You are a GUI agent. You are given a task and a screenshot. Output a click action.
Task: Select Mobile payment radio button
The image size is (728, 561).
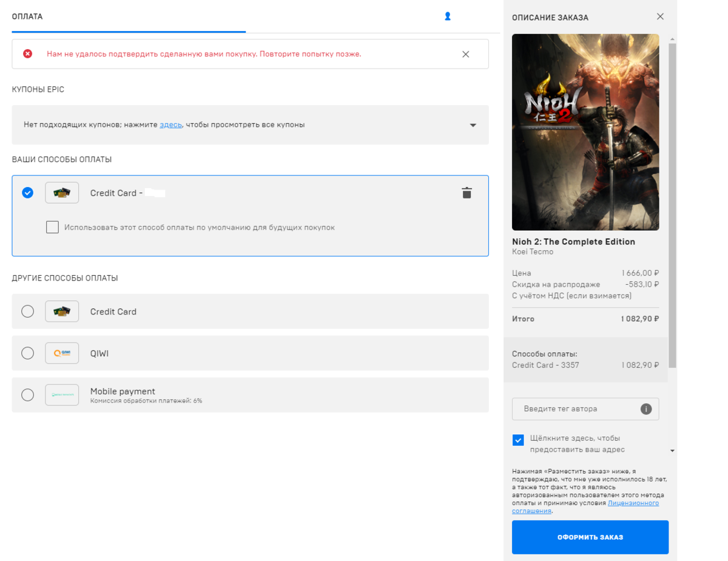click(27, 395)
